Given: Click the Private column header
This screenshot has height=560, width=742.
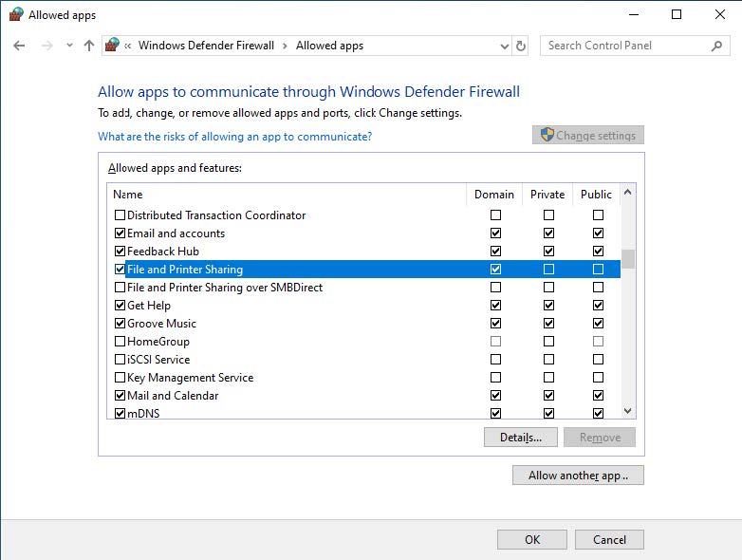Looking at the screenshot, I should [547, 195].
